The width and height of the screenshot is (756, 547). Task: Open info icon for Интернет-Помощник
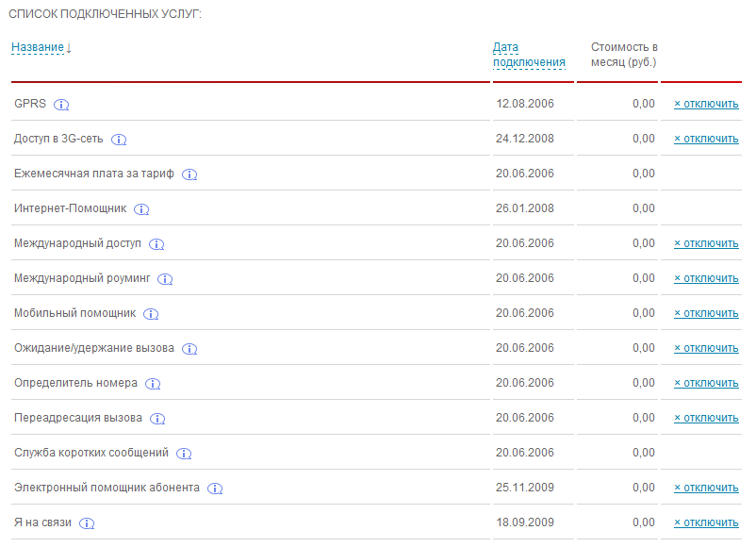[141, 209]
